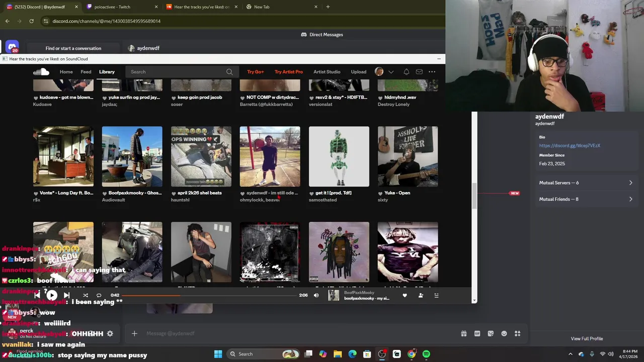
Task: Open the Discord sticker picker
Action: tap(491, 333)
